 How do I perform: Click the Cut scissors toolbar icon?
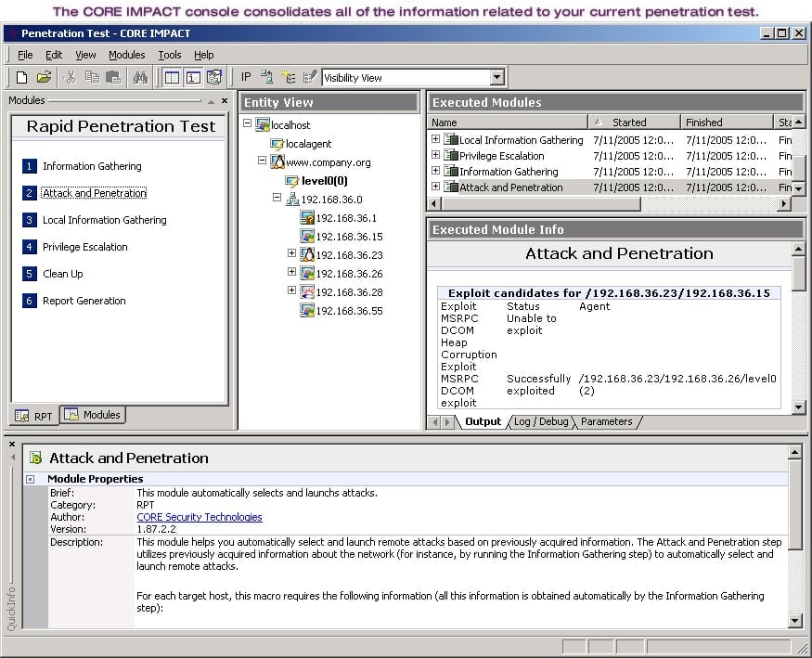click(x=71, y=78)
